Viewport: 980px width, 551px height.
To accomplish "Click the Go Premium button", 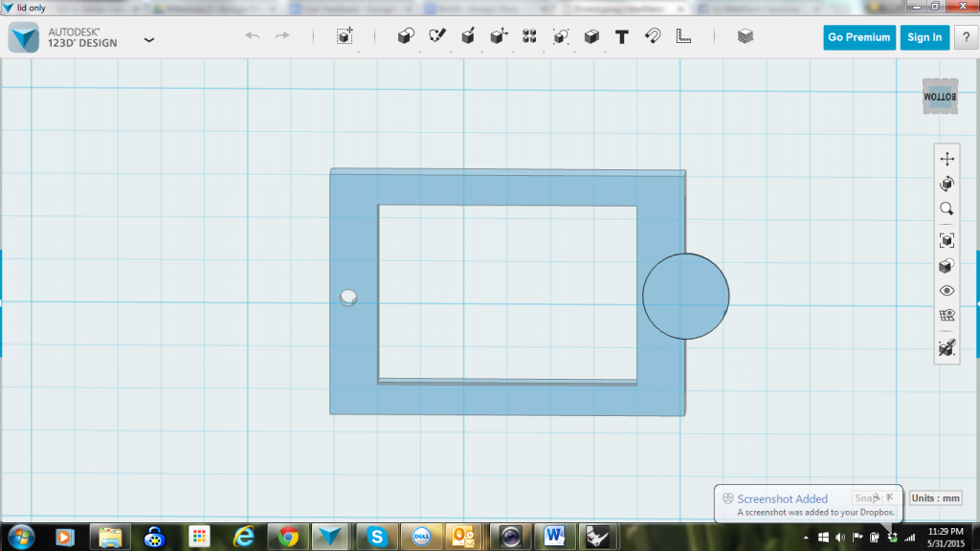I will (x=858, y=37).
